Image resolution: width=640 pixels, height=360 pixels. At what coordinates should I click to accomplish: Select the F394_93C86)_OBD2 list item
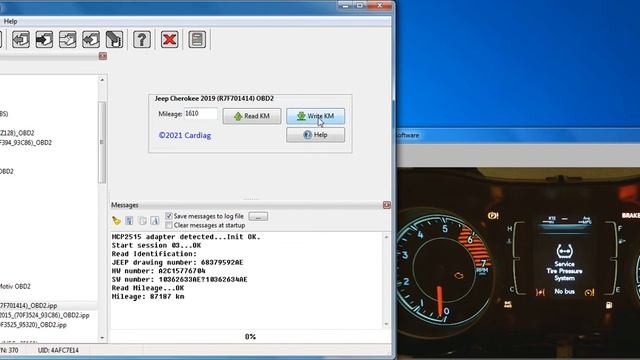26,142
